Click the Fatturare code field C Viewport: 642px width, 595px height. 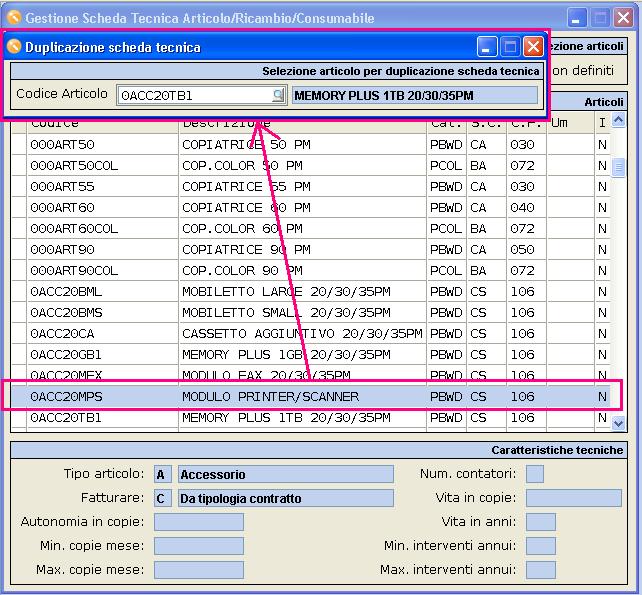(163, 498)
